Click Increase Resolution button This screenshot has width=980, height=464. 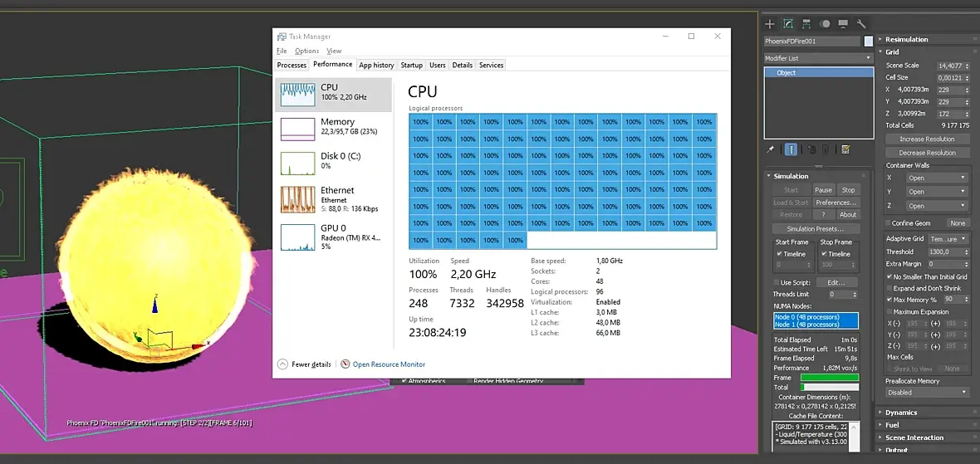pyautogui.click(x=927, y=139)
